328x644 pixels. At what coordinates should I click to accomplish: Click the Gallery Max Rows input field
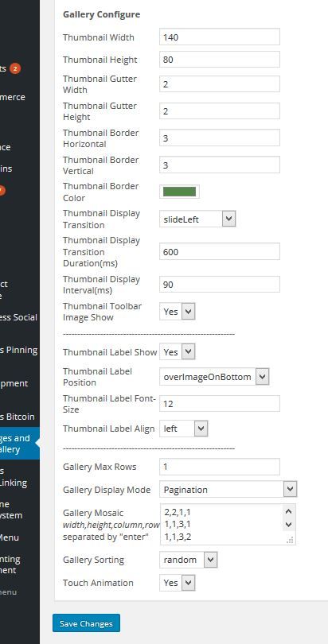coord(220,467)
